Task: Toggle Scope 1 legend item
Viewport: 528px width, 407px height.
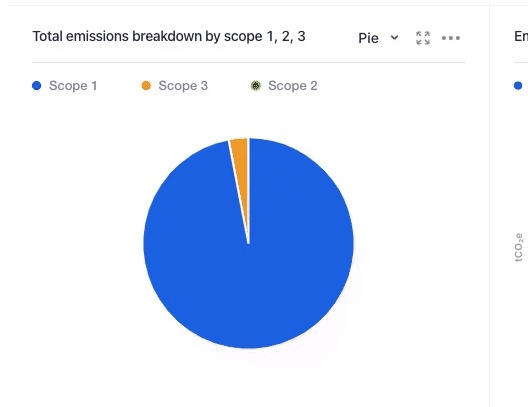Action: (x=65, y=86)
